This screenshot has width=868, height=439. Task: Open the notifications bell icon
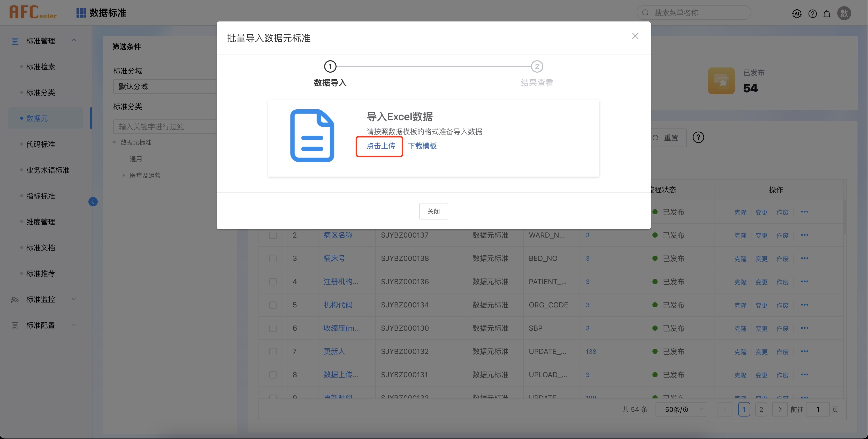pyautogui.click(x=827, y=14)
